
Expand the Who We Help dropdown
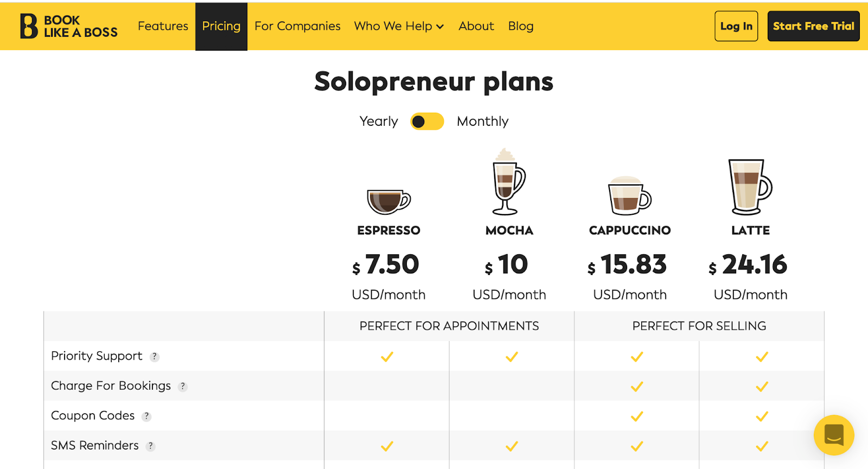click(x=399, y=26)
